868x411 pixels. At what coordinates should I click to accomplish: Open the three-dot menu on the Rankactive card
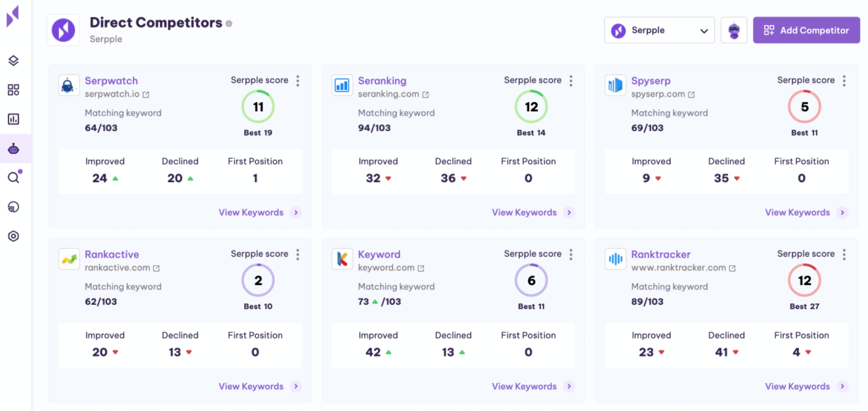tap(298, 255)
